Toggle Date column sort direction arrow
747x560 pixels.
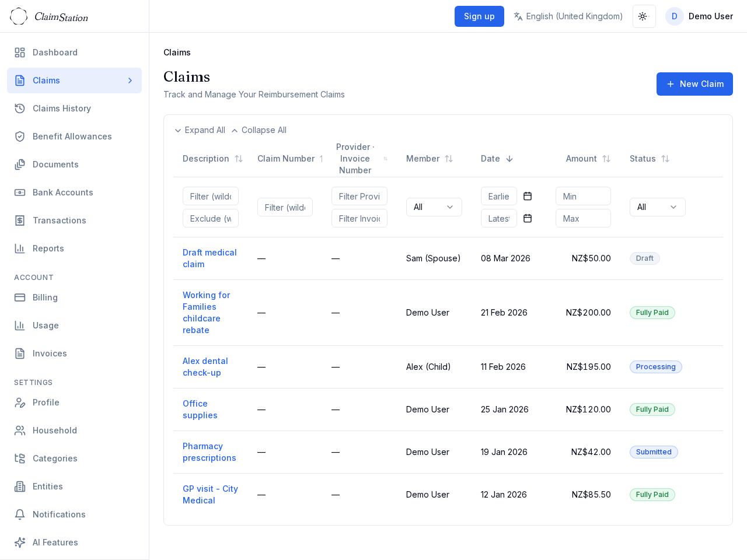point(509,159)
